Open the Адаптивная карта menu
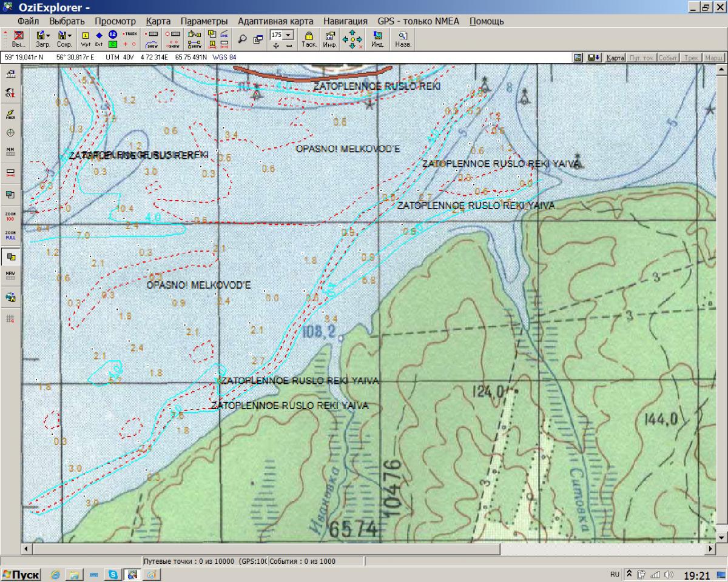Screen dimensions: 728x582 point(275,21)
